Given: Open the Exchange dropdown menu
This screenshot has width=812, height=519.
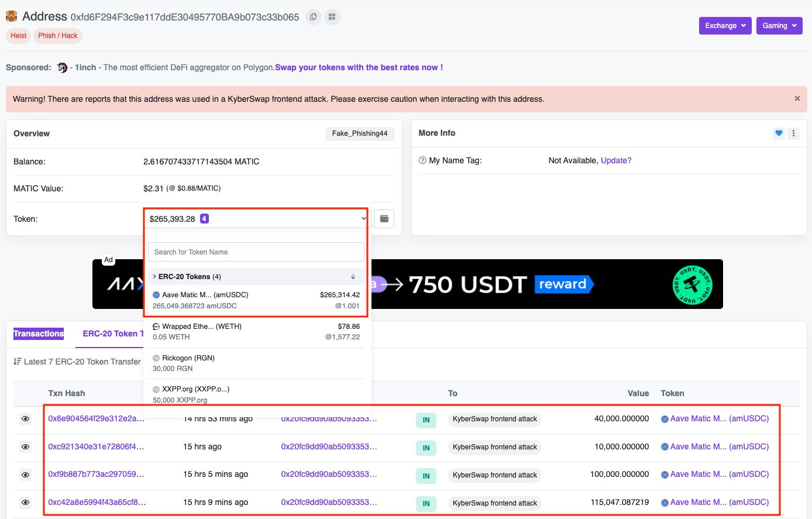Looking at the screenshot, I should pos(725,26).
